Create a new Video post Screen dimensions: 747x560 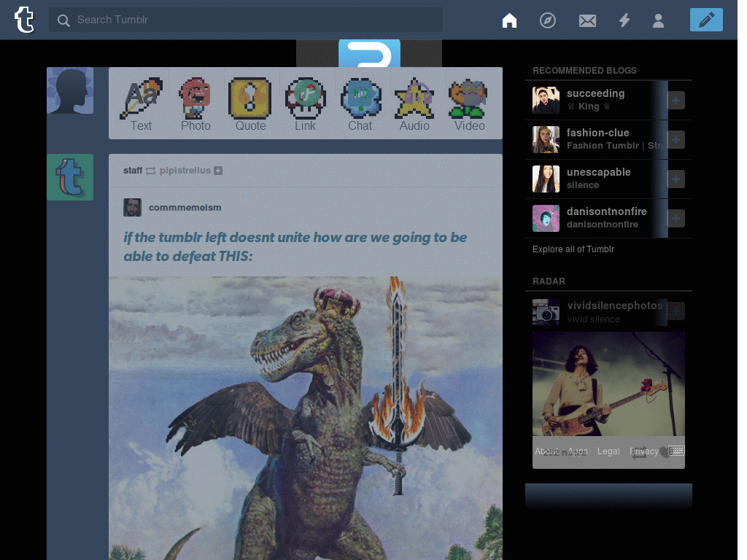[x=469, y=104]
